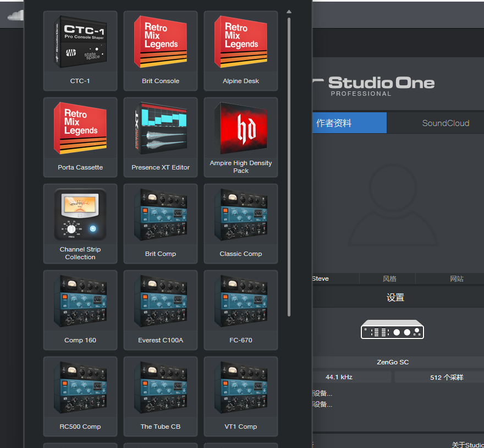Open the RC500 Comp item
Viewport: 484px width, 448px height.
80,396
